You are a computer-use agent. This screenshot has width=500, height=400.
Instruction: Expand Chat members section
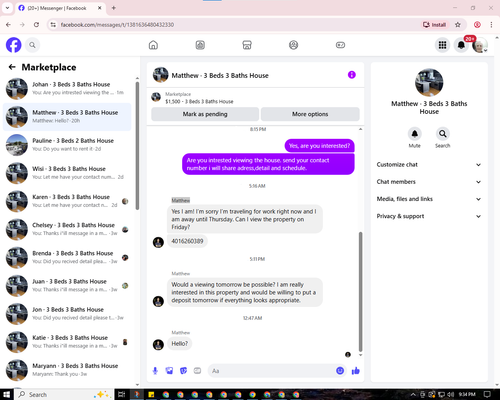click(x=429, y=182)
